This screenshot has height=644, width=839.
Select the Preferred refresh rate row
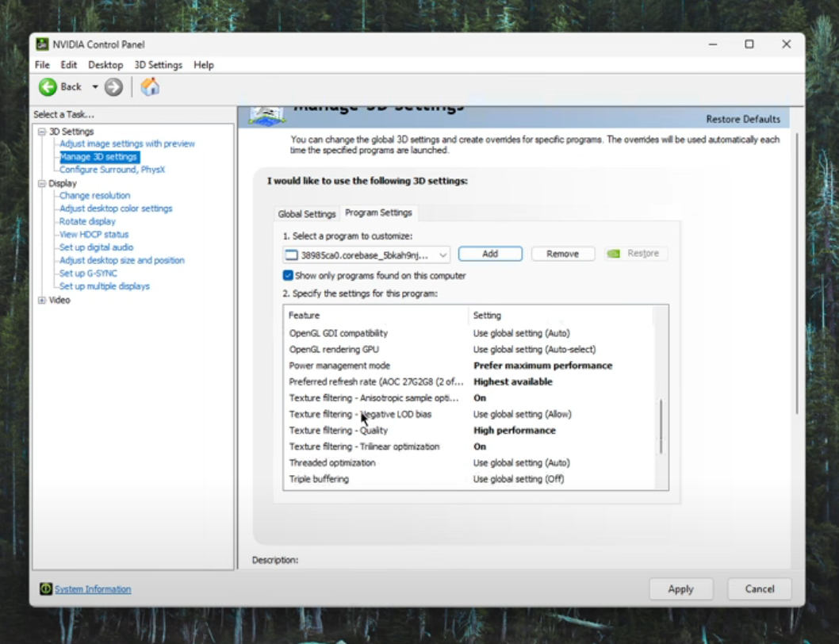468,381
